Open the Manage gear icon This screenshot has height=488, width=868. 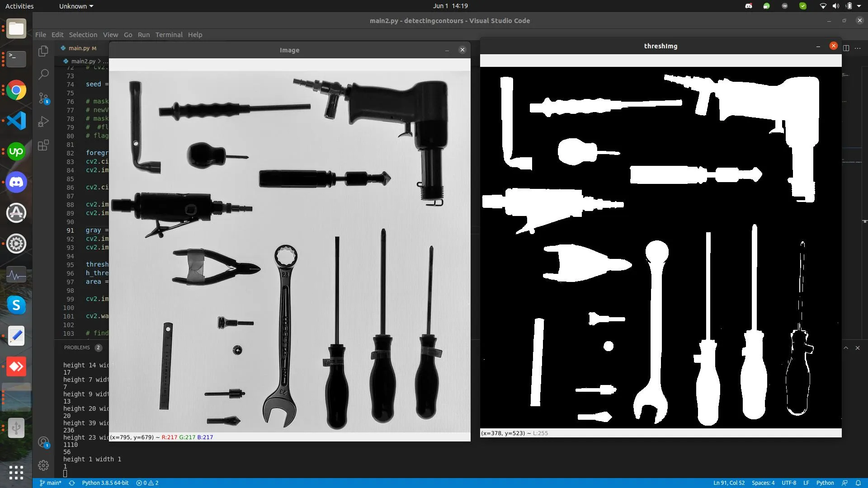[x=43, y=465]
